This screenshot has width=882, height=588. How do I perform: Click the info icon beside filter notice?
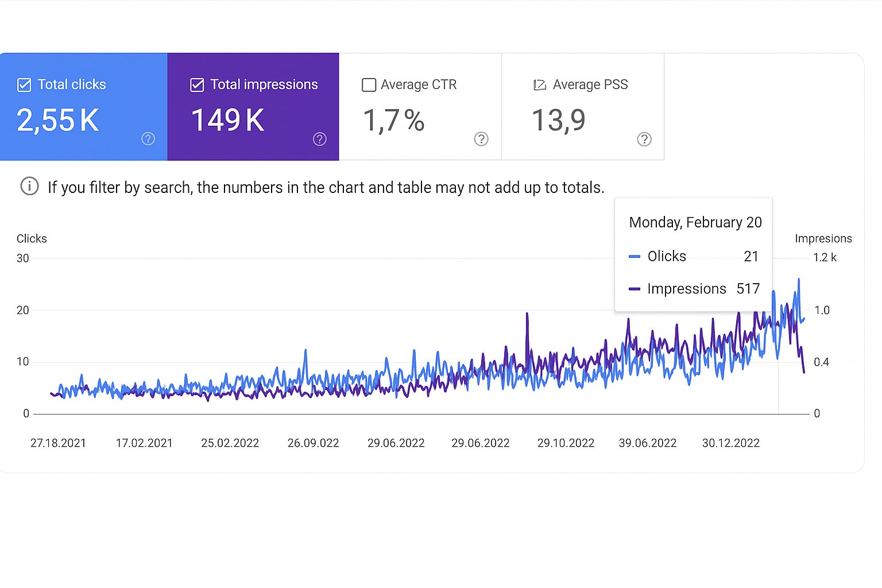(30, 187)
